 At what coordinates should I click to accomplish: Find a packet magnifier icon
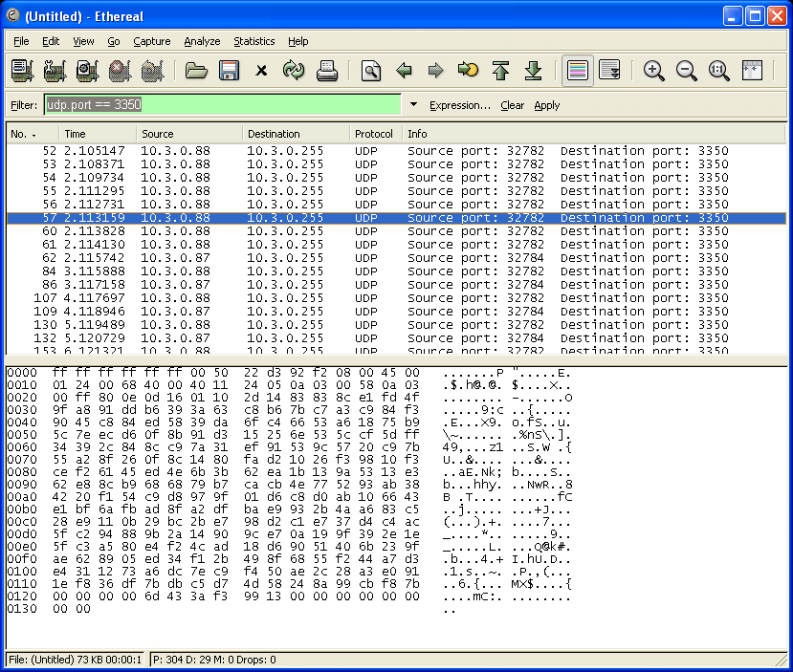(x=371, y=70)
